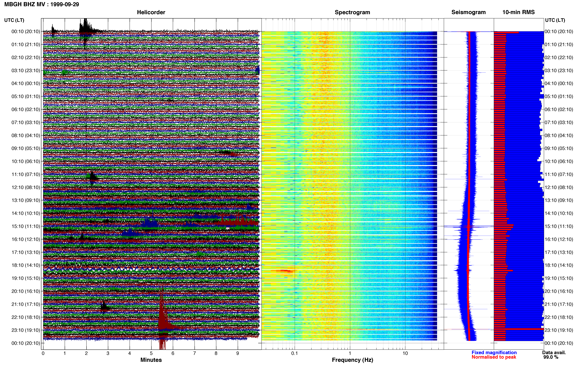Click left time label 03:10 (23:10)

pos(26,70)
